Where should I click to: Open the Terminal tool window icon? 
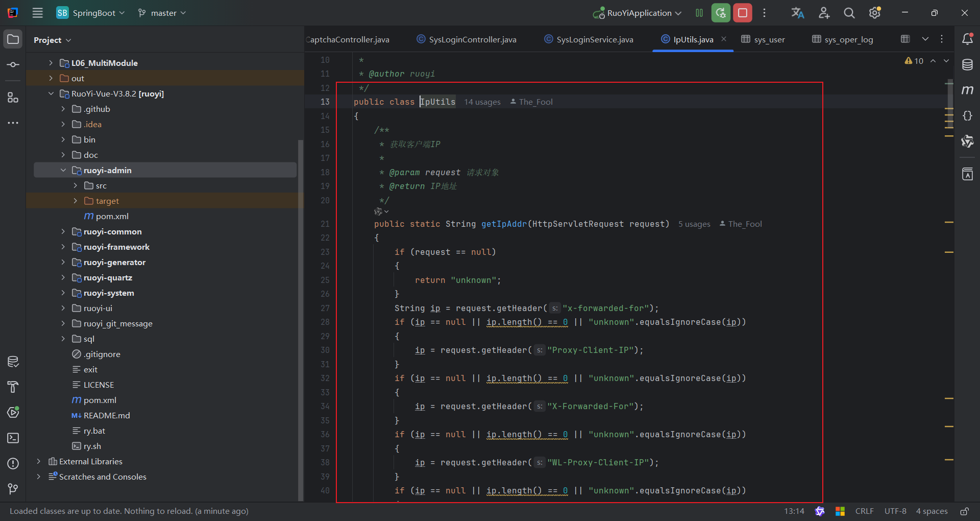click(x=13, y=438)
